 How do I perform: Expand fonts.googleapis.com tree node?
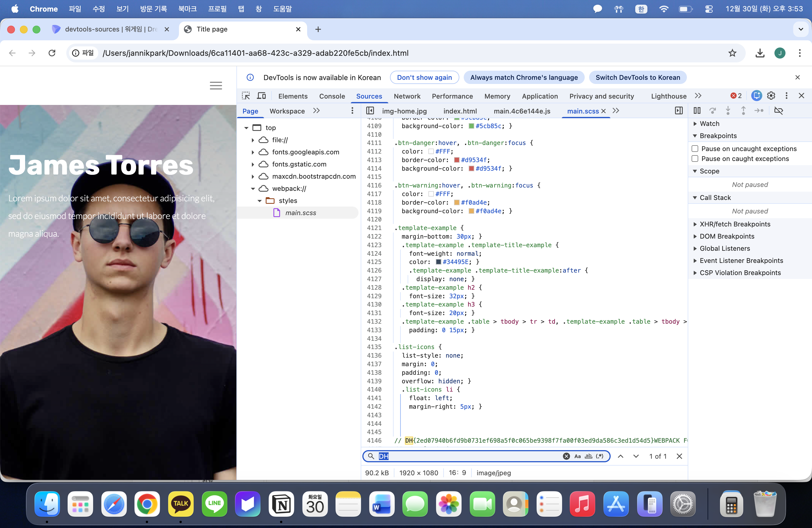pos(253,152)
